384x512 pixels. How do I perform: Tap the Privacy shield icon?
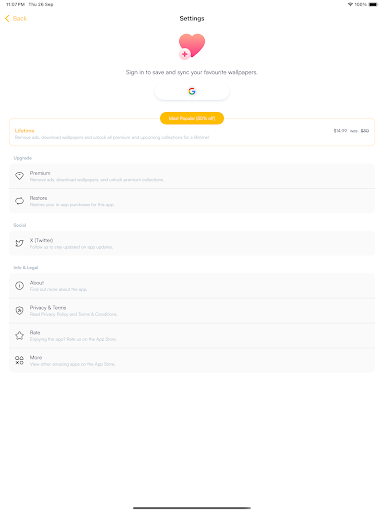[x=19, y=311]
